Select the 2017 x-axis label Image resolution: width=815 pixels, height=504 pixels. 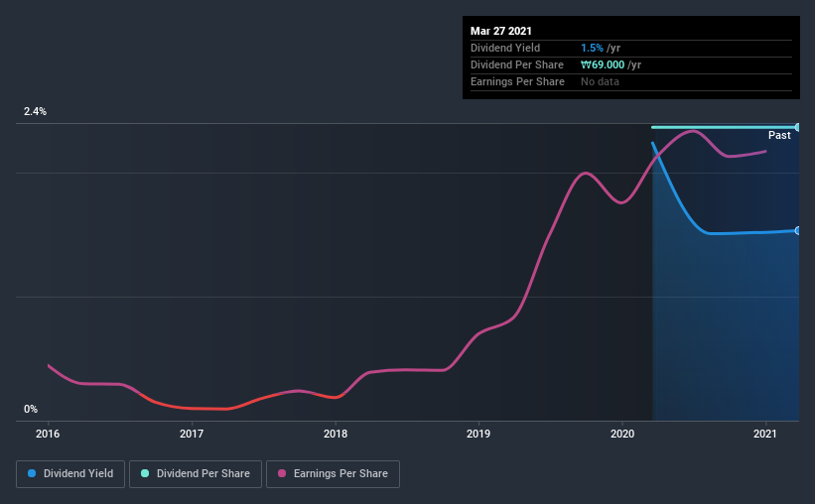click(x=192, y=434)
